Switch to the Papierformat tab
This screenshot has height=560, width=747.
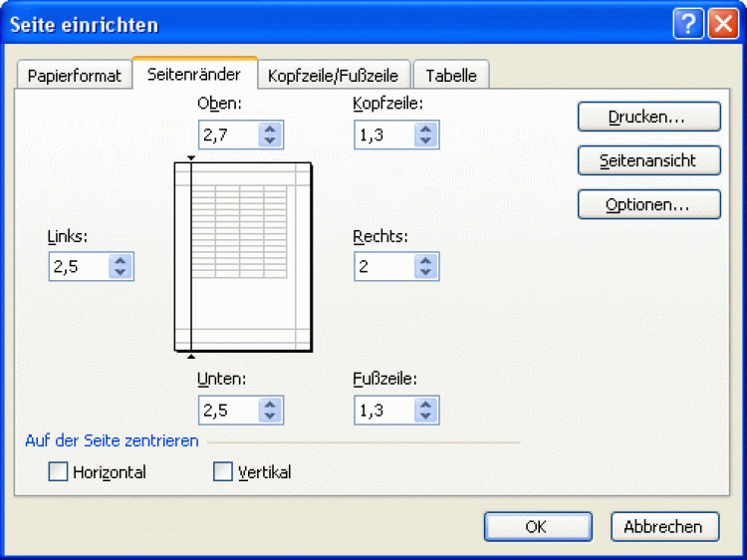(75, 76)
